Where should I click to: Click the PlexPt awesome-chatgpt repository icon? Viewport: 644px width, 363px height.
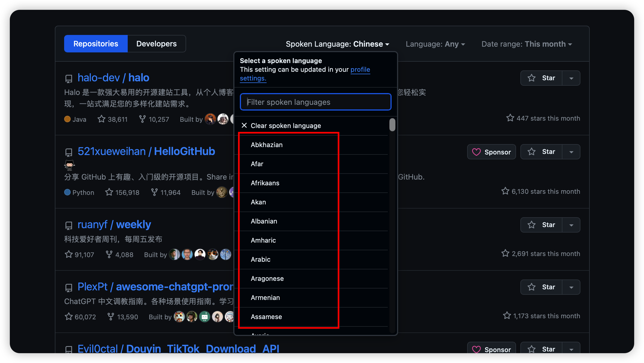(x=69, y=288)
